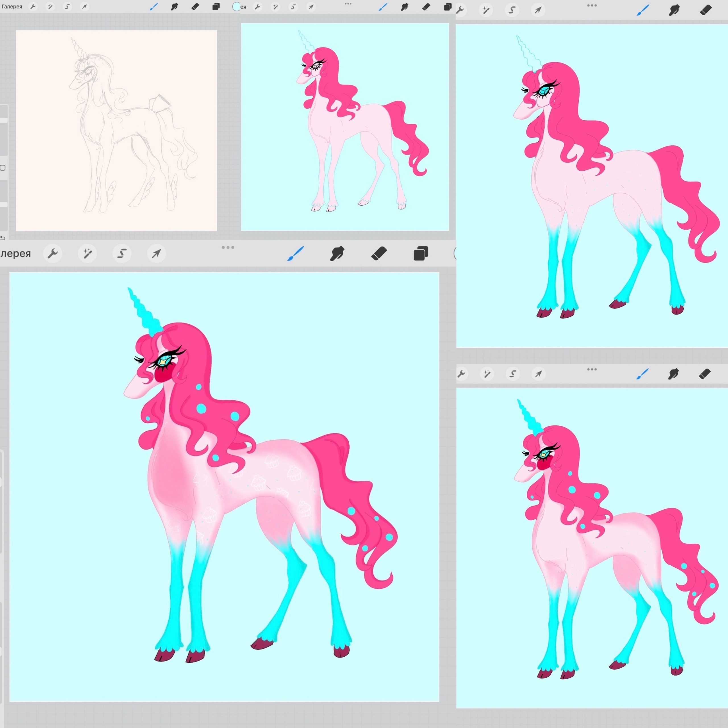Open magic wand Adjustments in large bottom-left toolbar
The width and height of the screenshot is (728, 728).
87,254
